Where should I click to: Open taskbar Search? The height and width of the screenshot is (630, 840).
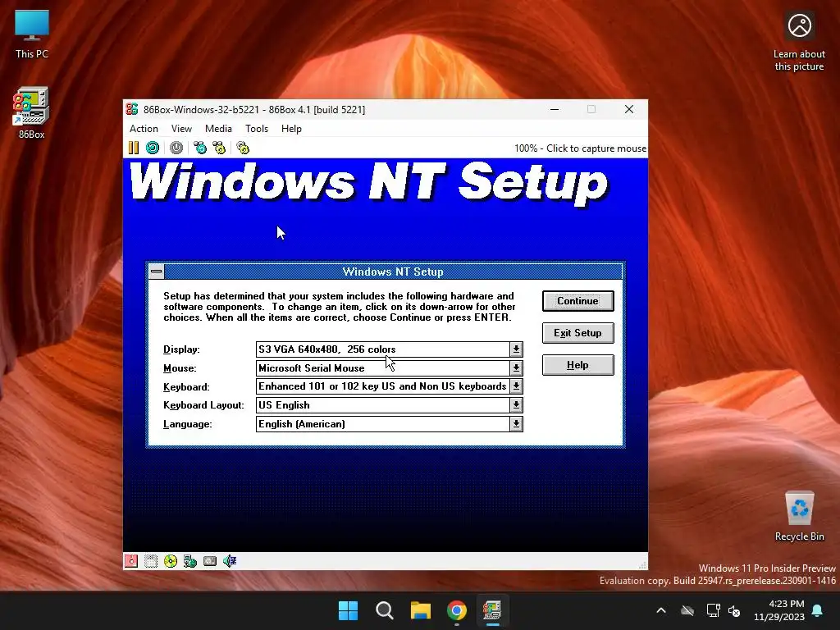(x=385, y=610)
